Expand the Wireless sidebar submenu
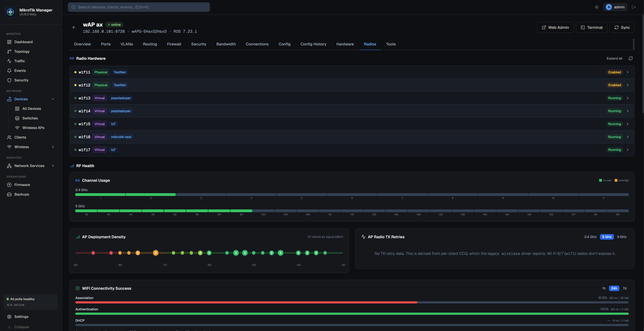The height and width of the screenshot is (331, 644). pos(53,147)
